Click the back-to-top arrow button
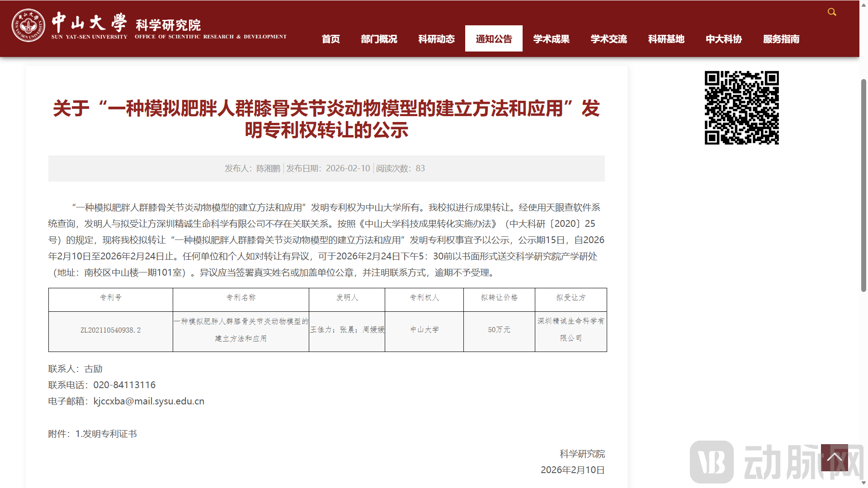The height and width of the screenshot is (488, 868). (834, 457)
